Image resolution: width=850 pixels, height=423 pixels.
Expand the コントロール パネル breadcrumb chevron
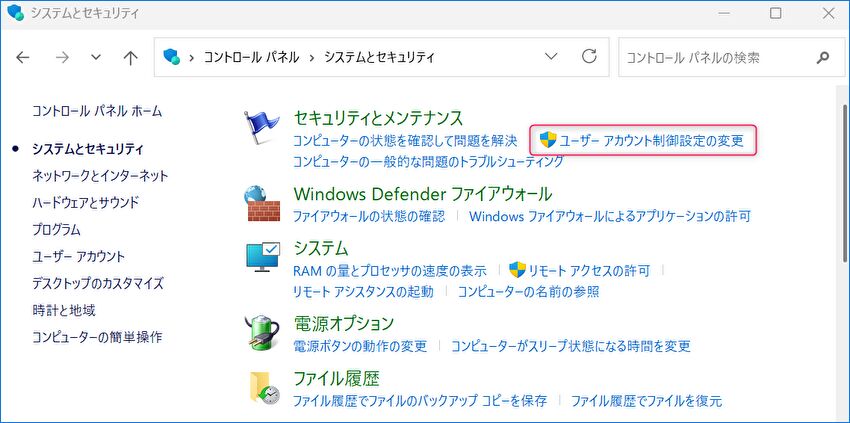[309, 57]
